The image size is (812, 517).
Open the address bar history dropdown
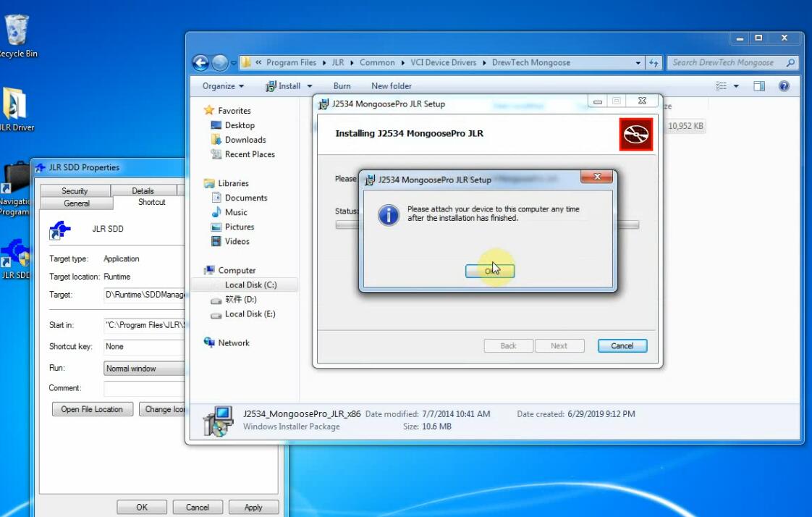click(638, 63)
